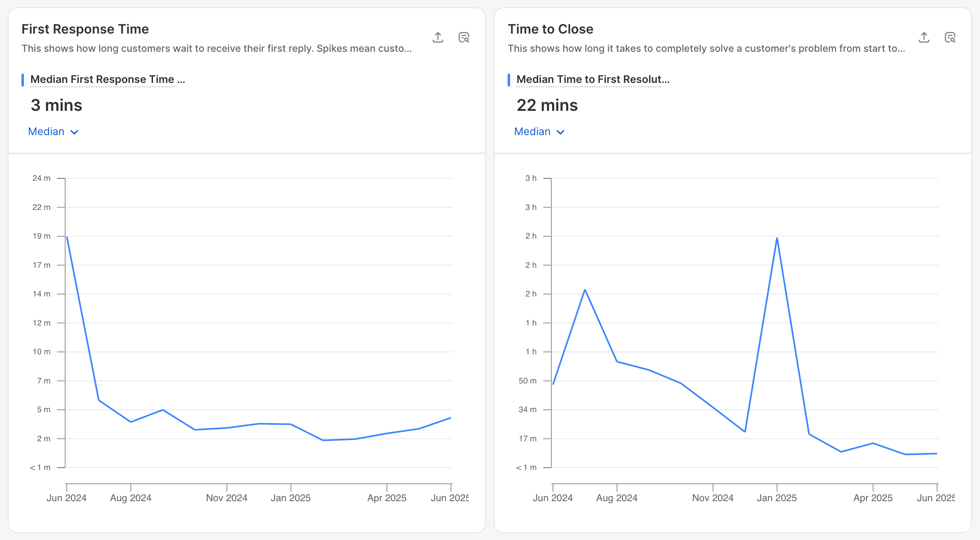Click blue legend bar beside Median Time to First Resolution
980x540 pixels.
click(509, 80)
